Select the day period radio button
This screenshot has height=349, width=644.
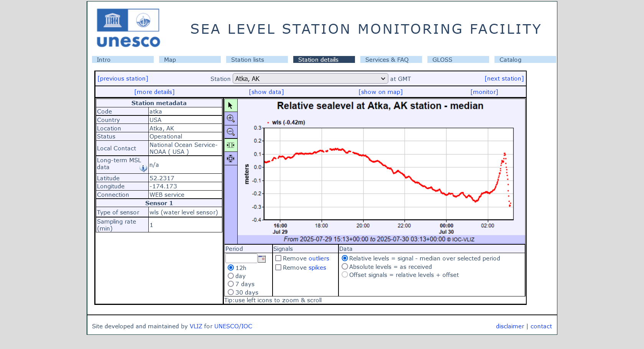coord(231,276)
